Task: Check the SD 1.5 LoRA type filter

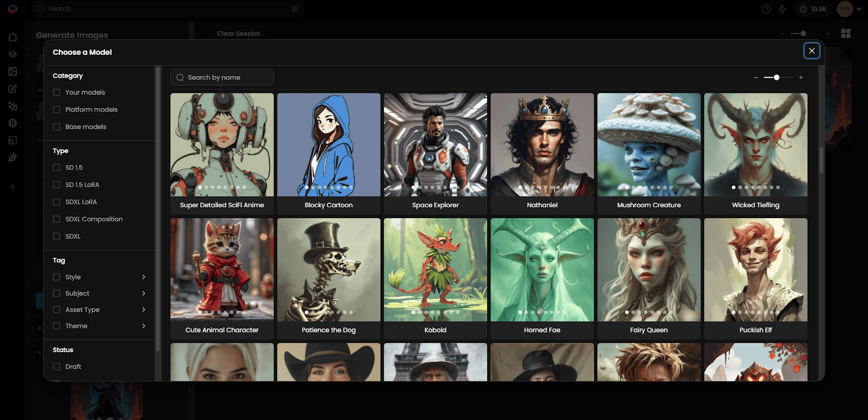Action: [x=56, y=185]
